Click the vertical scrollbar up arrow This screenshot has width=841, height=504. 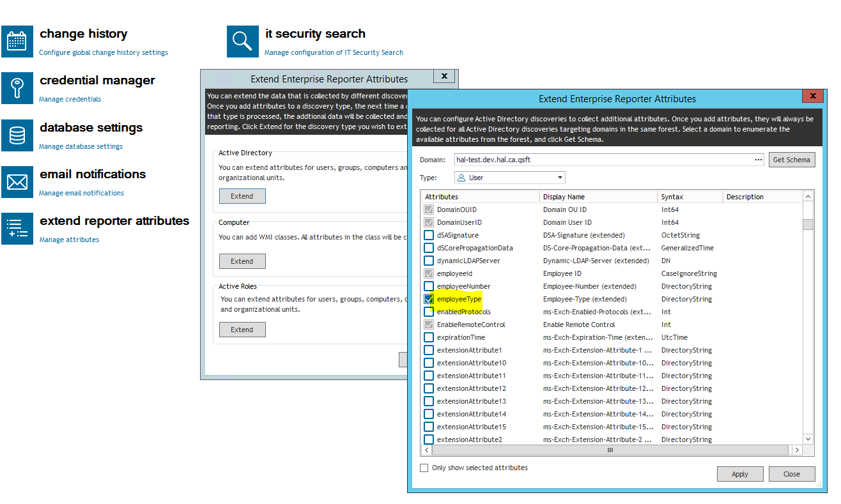pos(808,197)
